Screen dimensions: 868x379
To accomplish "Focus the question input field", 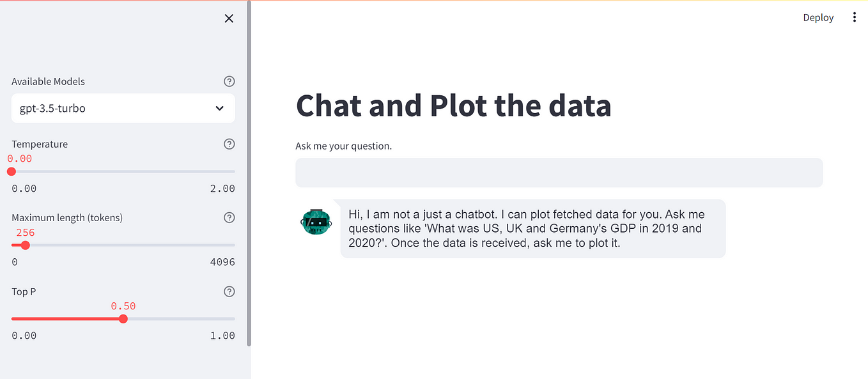I will (559, 173).
